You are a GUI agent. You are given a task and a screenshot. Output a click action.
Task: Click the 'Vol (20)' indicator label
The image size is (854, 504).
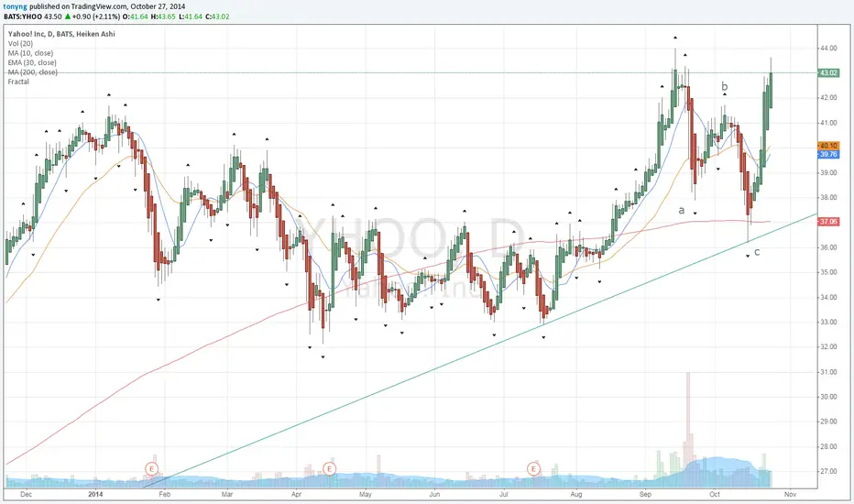[20, 44]
